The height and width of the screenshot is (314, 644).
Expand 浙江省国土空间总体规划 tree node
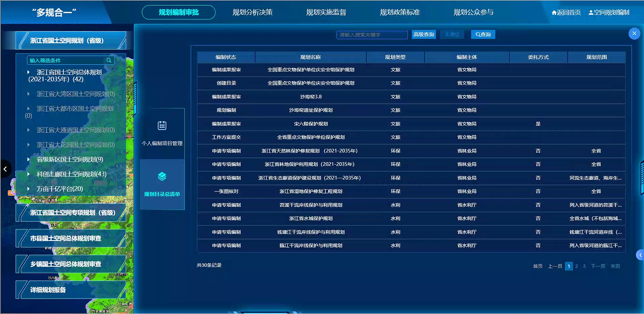[x=28, y=72]
